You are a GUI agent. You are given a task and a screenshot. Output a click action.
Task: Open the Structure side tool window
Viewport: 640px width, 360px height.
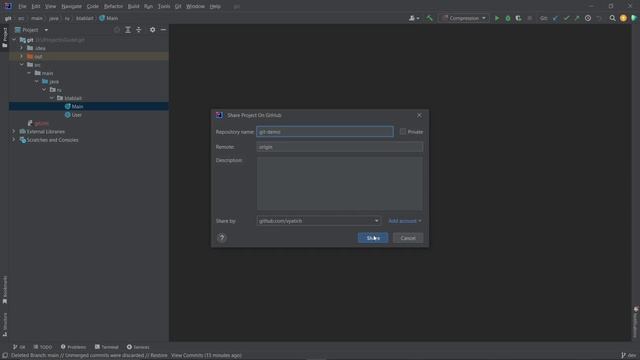4,324
